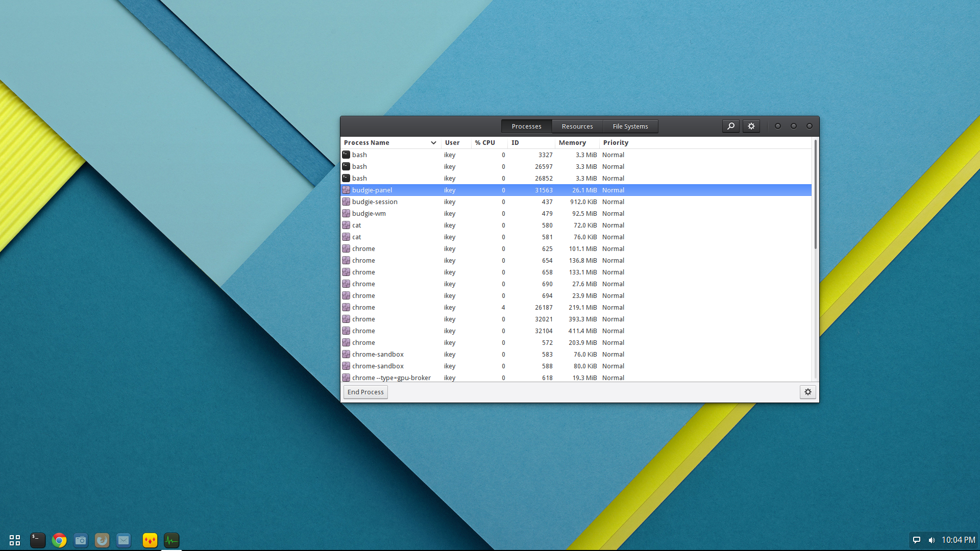Sort by Process Name column header
Image resolution: width=980 pixels, height=551 pixels.
point(390,143)
